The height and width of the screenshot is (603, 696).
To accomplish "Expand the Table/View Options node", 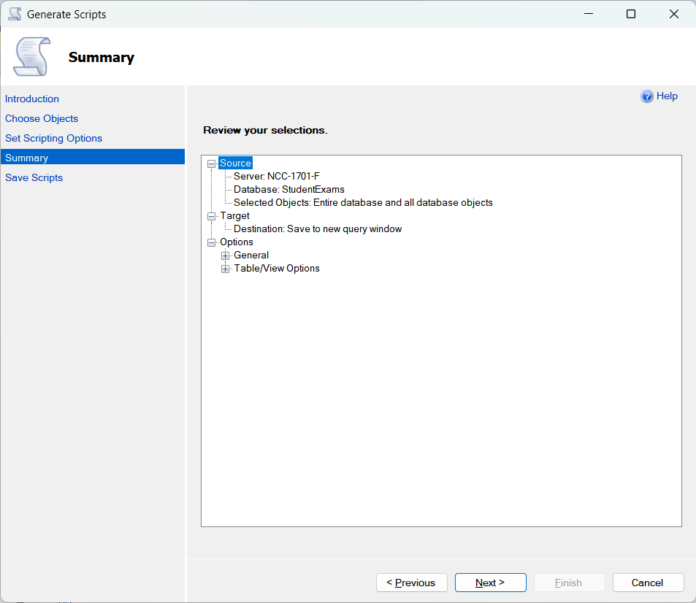I will (225, 269).
